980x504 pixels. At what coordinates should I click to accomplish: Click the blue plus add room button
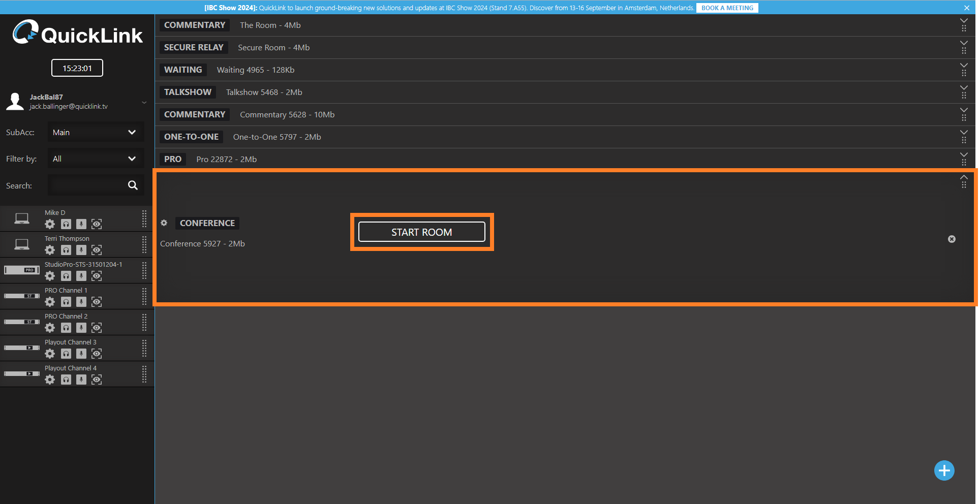click(944, 470)
